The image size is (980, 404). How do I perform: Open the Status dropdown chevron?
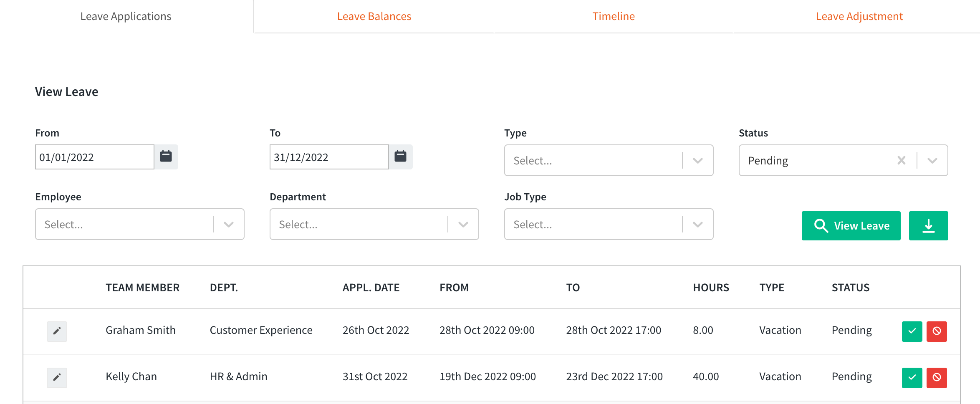pyautogui.click(x=932, y=160)
